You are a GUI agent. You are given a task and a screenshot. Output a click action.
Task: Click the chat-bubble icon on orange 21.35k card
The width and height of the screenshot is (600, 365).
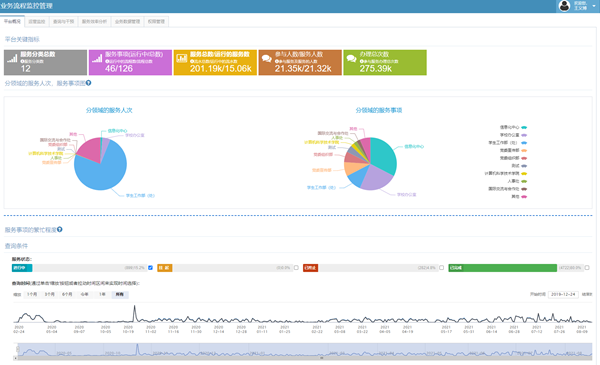267,59
